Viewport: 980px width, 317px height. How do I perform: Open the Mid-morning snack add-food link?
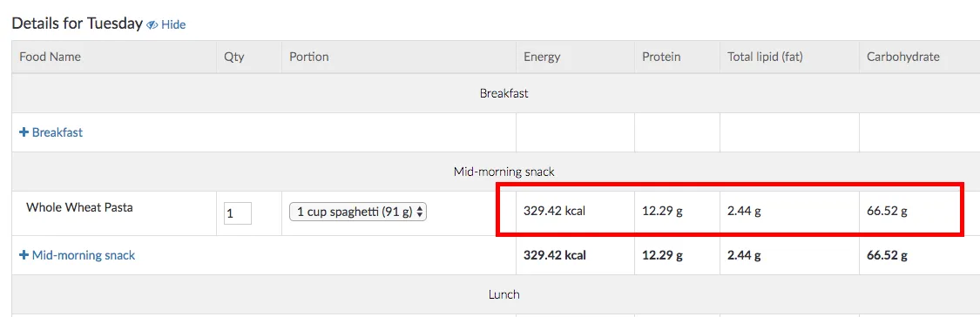point(78,255)
